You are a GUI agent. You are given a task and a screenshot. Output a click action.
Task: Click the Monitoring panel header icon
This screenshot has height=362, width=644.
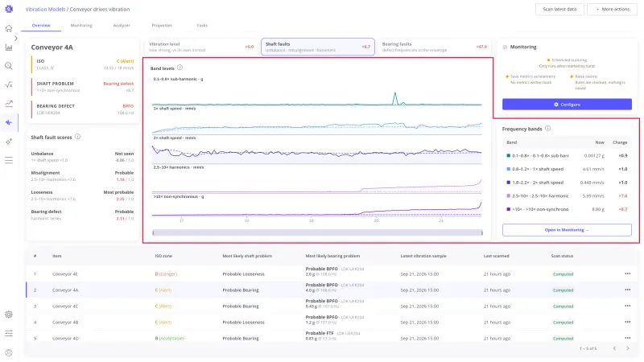point(505,47)
